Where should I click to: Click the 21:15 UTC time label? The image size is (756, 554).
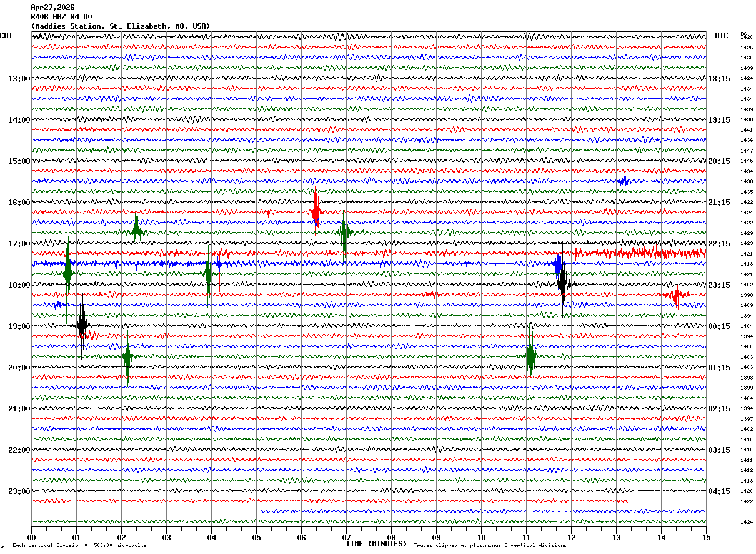point(719,203)
